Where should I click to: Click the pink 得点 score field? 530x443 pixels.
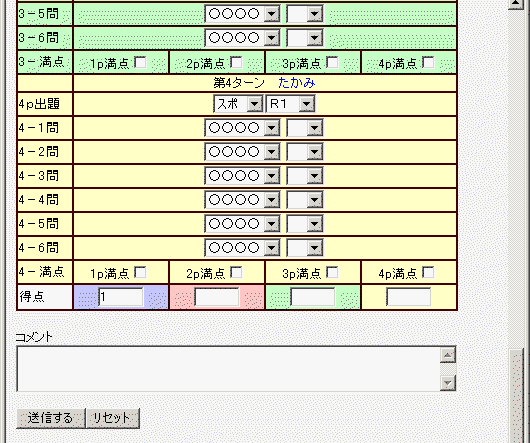click(x=217, y=297)
